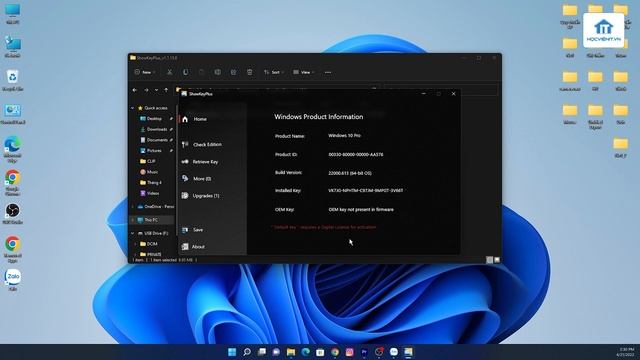The image size is (640, 360).
Task: Collapse USB Drive (F:) tree node
Action: point(133,233)
